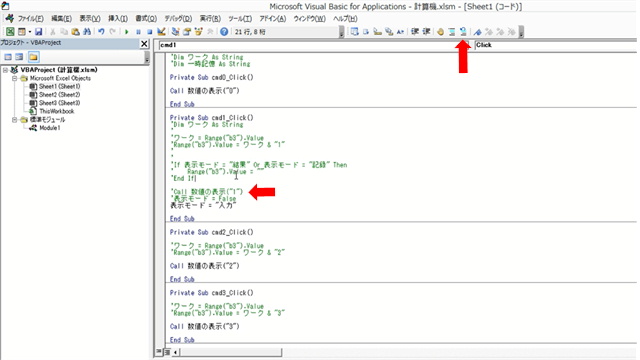Open the ウィンドウ(W) menu
This screenshot has width=640, height=360.
tap(309, 19)
